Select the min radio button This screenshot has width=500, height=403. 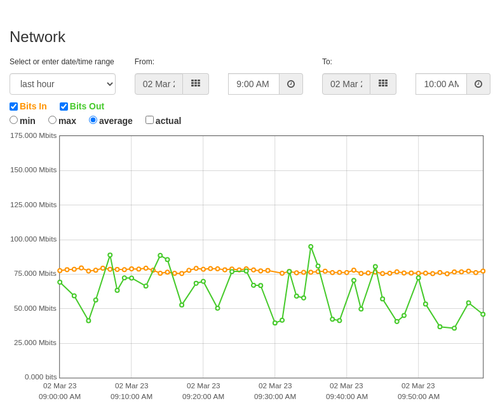14,120
